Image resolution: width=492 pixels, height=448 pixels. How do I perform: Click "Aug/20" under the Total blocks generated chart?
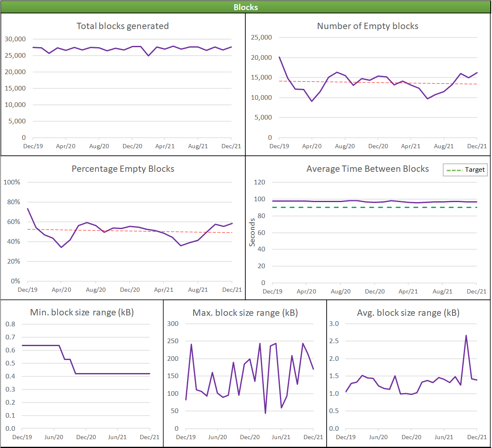pyautogui.click(x=99, y=146)
